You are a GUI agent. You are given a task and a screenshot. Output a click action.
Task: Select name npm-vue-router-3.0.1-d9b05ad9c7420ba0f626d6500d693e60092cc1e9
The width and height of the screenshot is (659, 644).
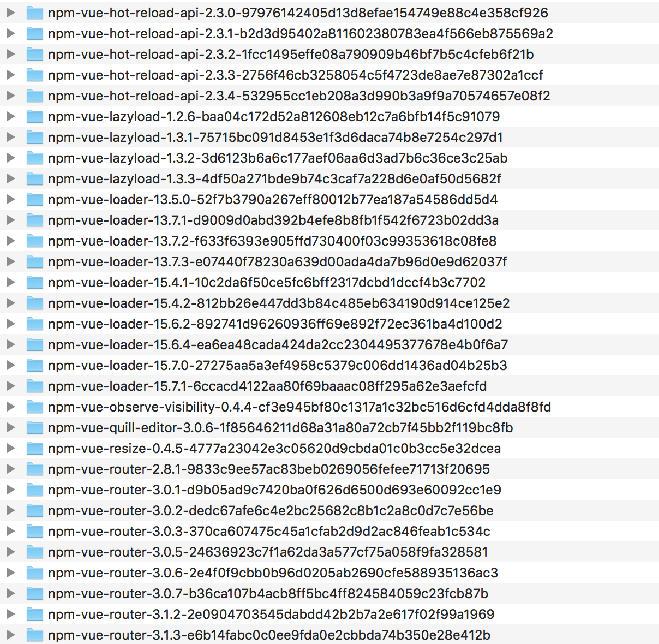pos(275,490)
